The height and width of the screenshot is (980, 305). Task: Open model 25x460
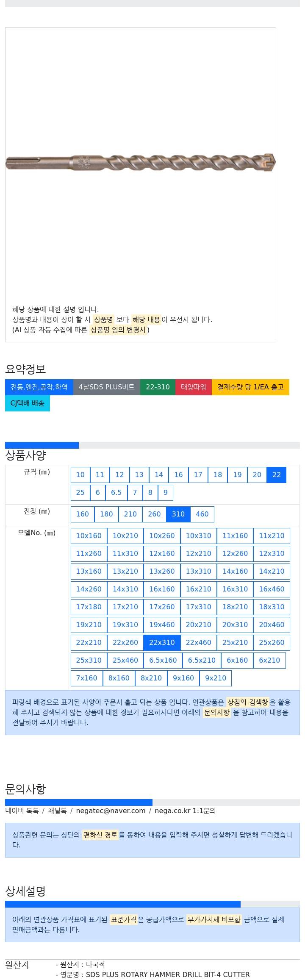pos(125,660)
